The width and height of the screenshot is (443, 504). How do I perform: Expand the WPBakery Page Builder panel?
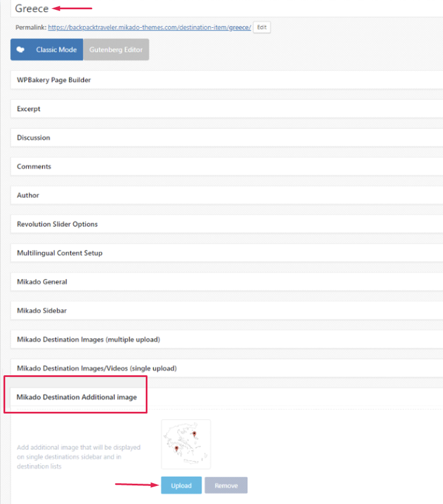tap(53, 80)
